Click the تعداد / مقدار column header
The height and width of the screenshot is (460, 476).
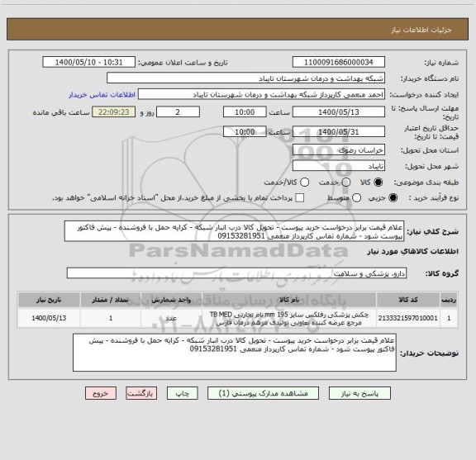pyautogui.click(x=111, y=300)
